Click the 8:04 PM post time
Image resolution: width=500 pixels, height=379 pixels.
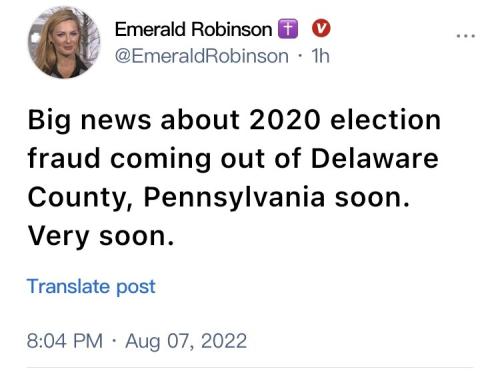[x=65, y=341]
